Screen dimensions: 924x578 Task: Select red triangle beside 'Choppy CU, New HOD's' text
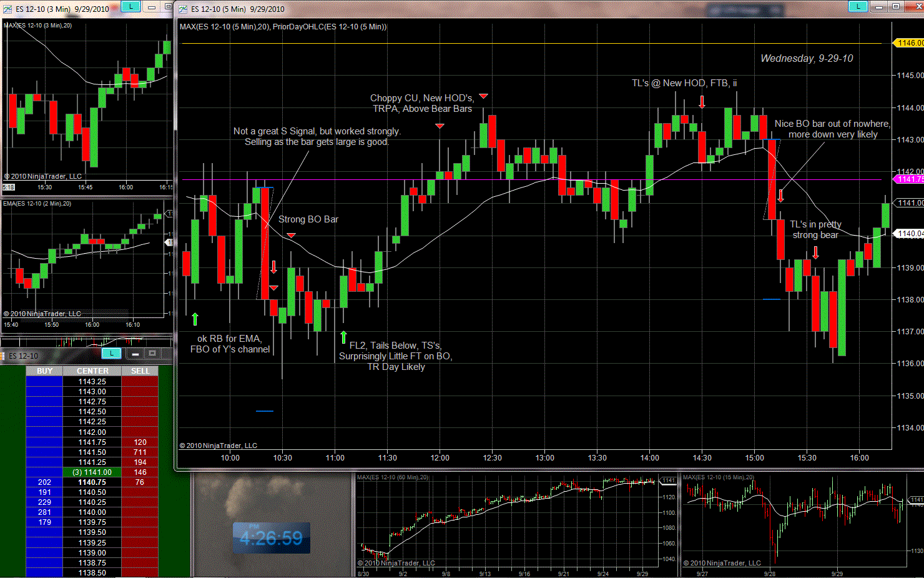coord(483,96)
